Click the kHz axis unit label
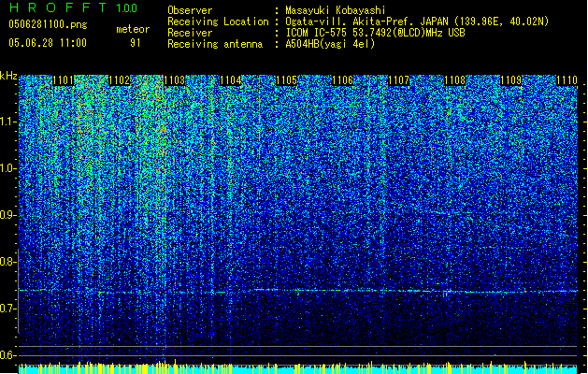Viewport: 588px width, 374px height. point(8,77)
